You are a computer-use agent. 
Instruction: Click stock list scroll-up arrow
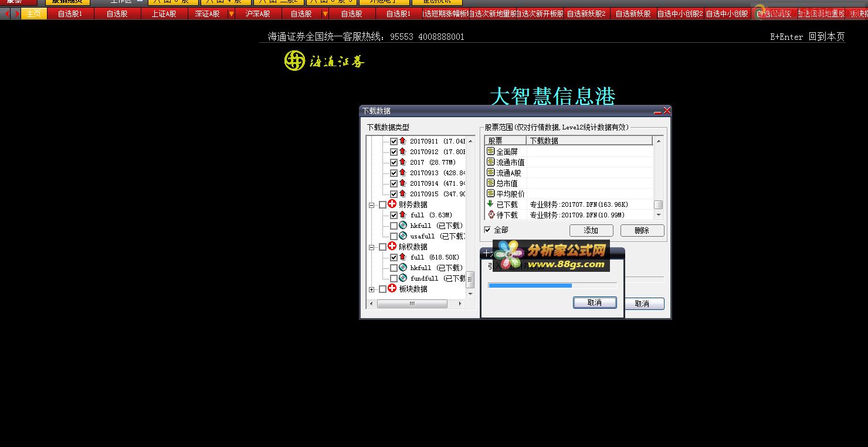659,141
